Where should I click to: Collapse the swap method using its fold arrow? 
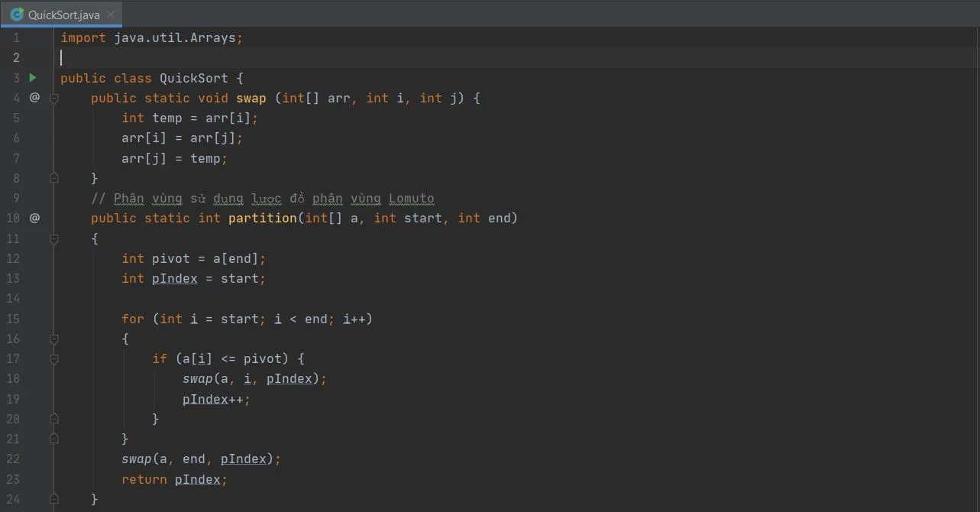53,98
